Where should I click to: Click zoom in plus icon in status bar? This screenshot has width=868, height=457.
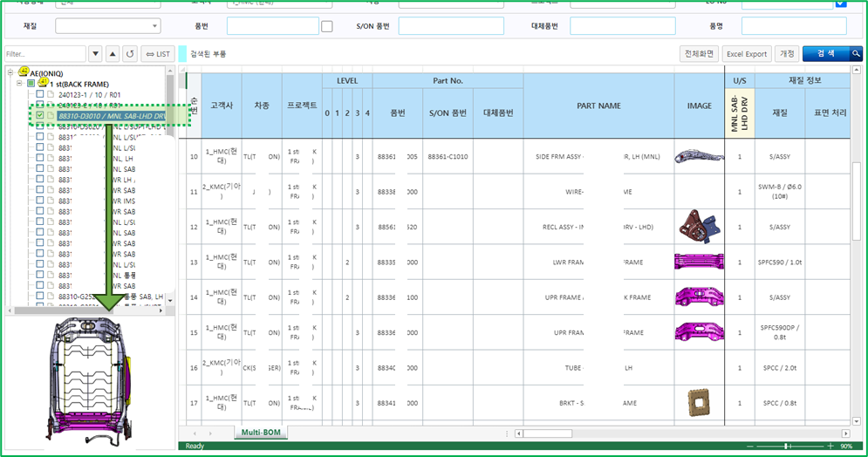click(x=830, y=446)
